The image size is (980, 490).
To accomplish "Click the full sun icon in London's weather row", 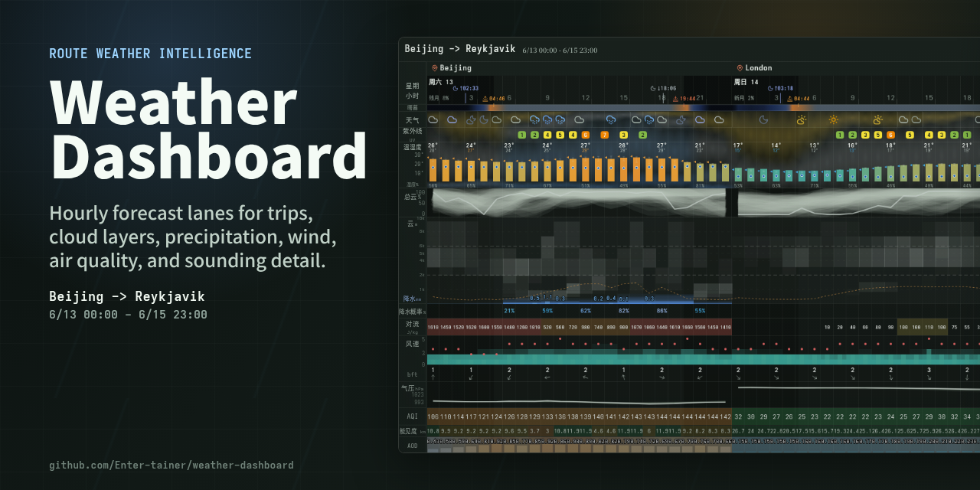I will 834,119.
